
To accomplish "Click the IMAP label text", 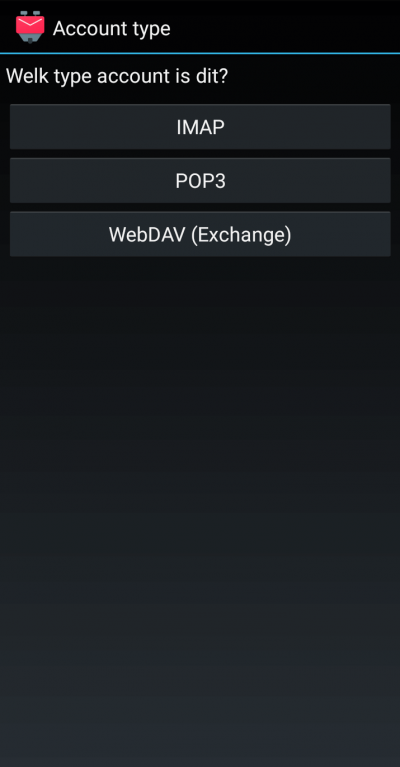I will click(200, 127).
